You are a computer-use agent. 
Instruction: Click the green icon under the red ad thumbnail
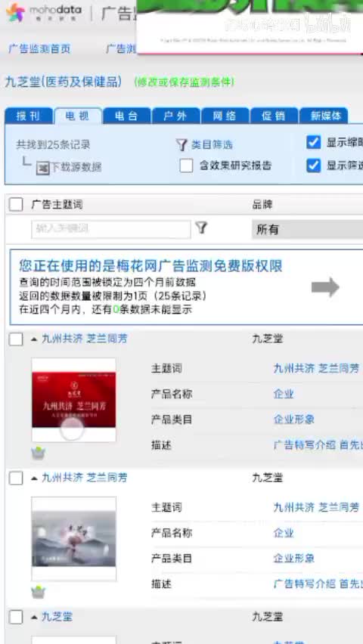pyautogui.click(x=39, y=454)
